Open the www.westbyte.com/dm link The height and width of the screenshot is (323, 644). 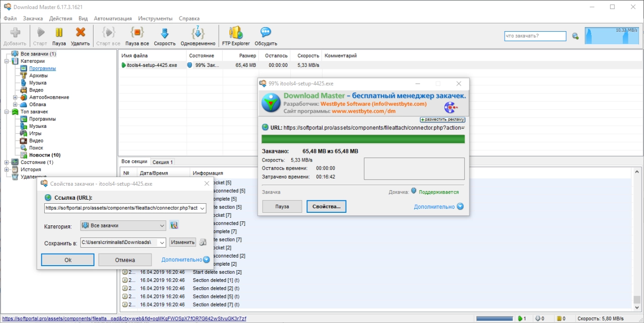click(364, 111)
